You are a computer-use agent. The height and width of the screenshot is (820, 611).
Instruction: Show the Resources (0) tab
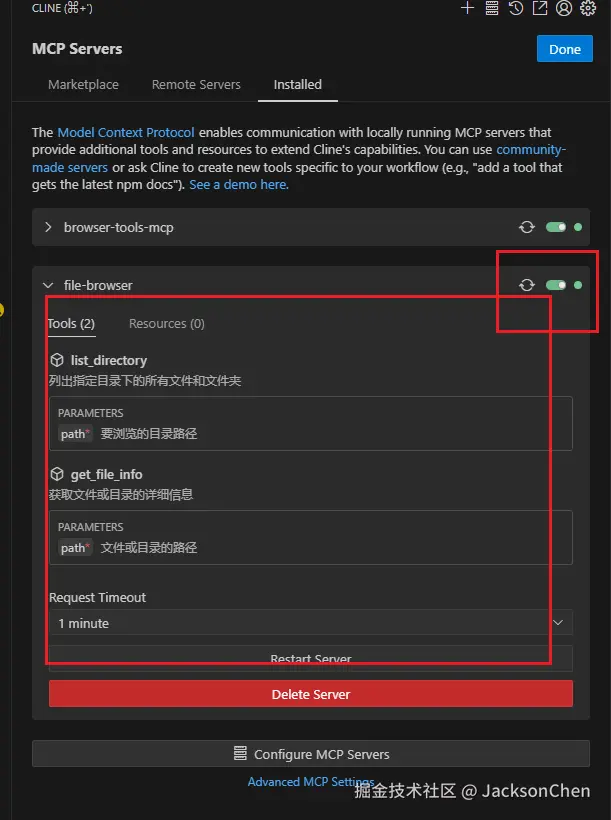pos(167,324)
